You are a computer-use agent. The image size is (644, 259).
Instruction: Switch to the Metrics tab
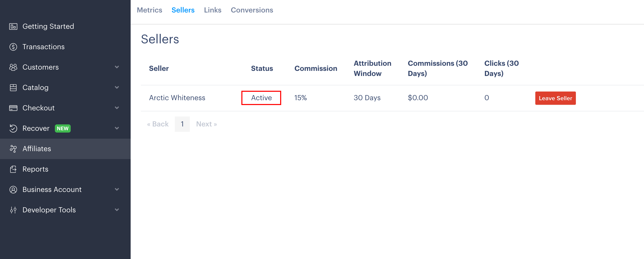click(x=150, y=10)
